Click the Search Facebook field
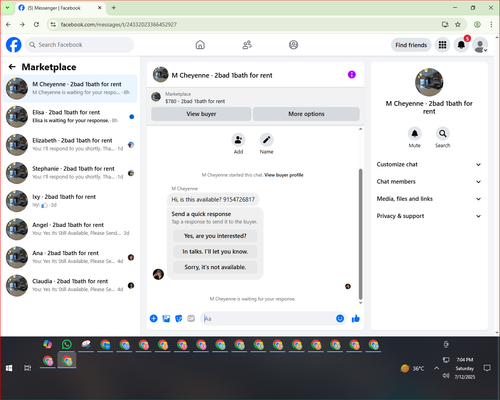 79,45
